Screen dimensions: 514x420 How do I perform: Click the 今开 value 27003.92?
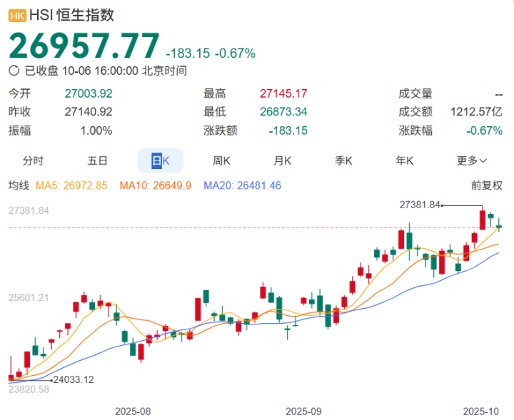[x=89, y=93]
